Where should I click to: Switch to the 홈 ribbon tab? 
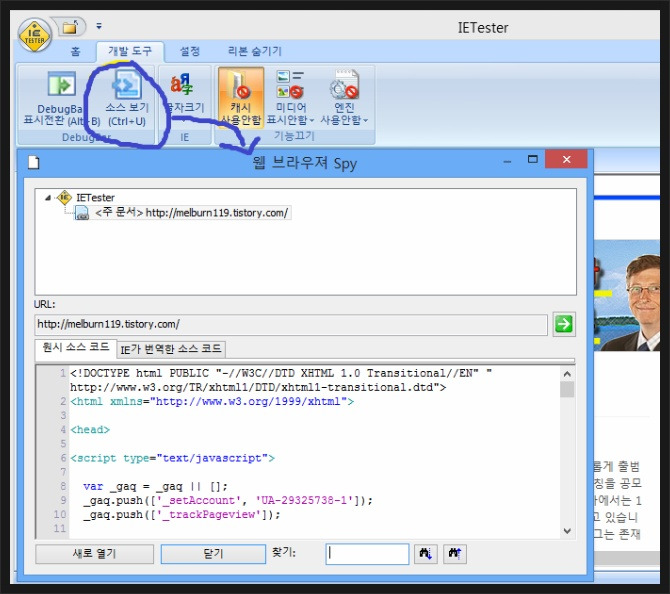click(x=75, y=52)
